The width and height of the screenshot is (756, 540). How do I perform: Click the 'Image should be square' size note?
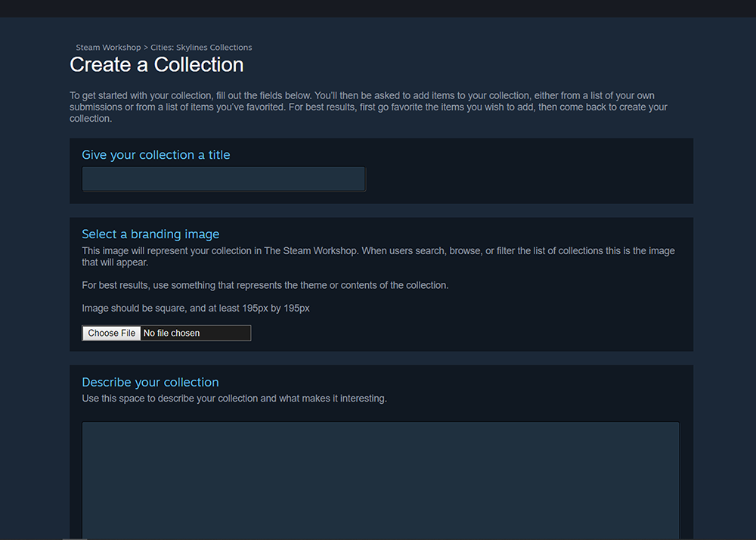pyautogui.click(x=195, y=309)
